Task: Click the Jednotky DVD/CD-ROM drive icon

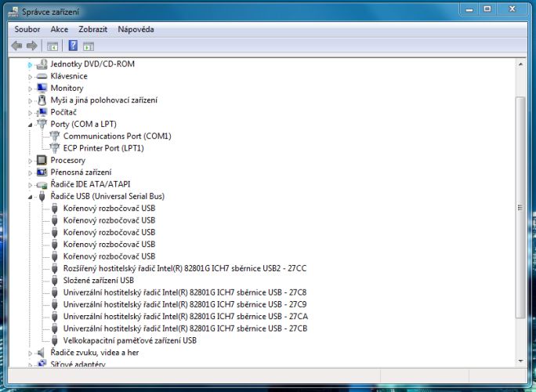Action: pos(42,64)
